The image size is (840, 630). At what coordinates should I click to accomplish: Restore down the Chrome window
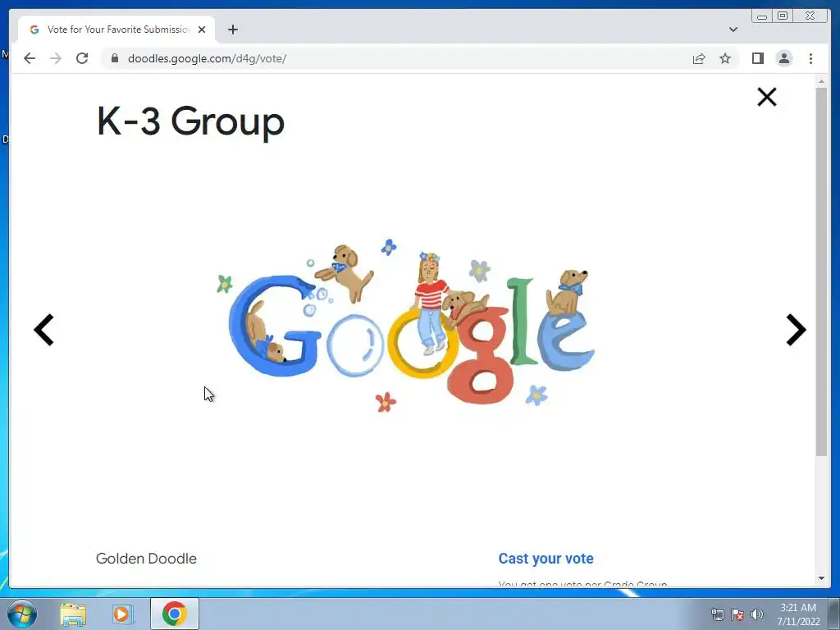coord(783,16)
